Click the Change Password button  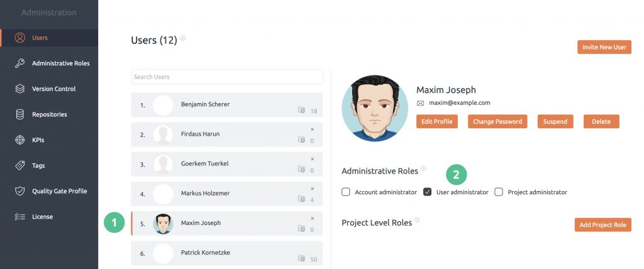tap(497, 121)
